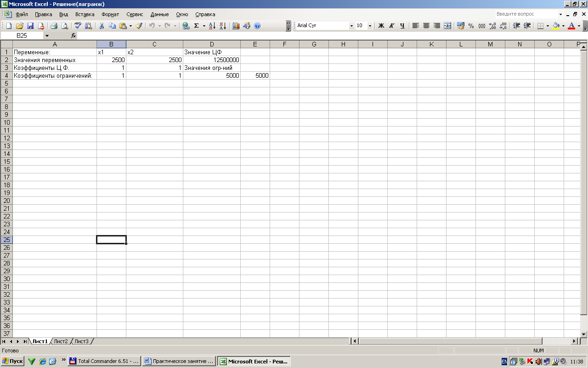Open the Формат menu
588x368 pixels.
coord(110,14)
